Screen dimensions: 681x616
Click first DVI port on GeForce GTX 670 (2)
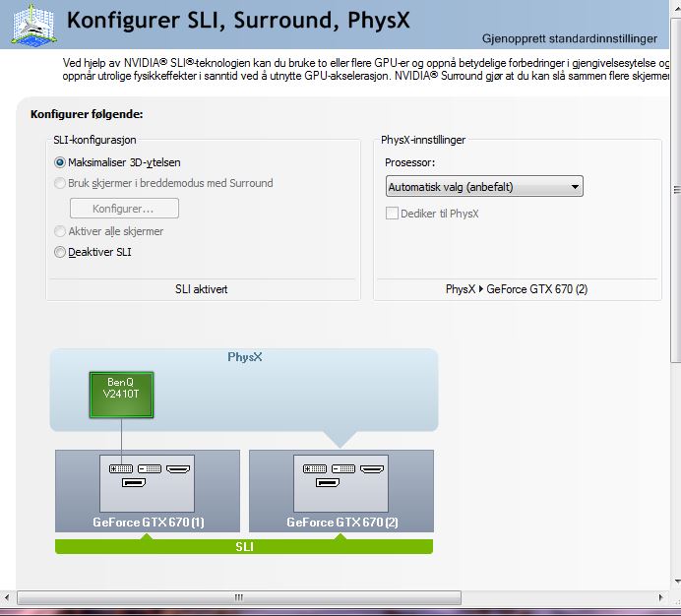pos(315,468)
